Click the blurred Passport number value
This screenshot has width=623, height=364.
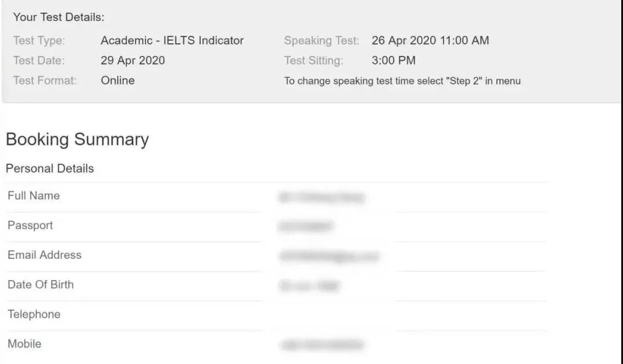pyautogui.click(x=306, y=227)
